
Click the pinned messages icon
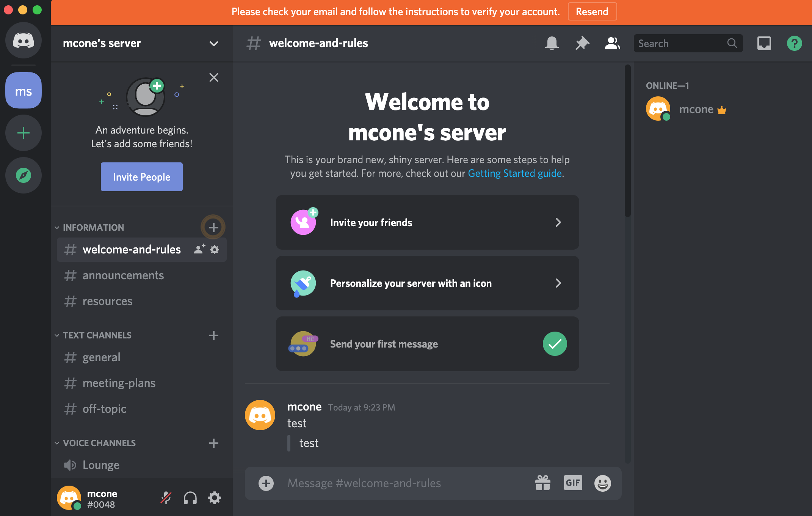click(x=582, y=42)
